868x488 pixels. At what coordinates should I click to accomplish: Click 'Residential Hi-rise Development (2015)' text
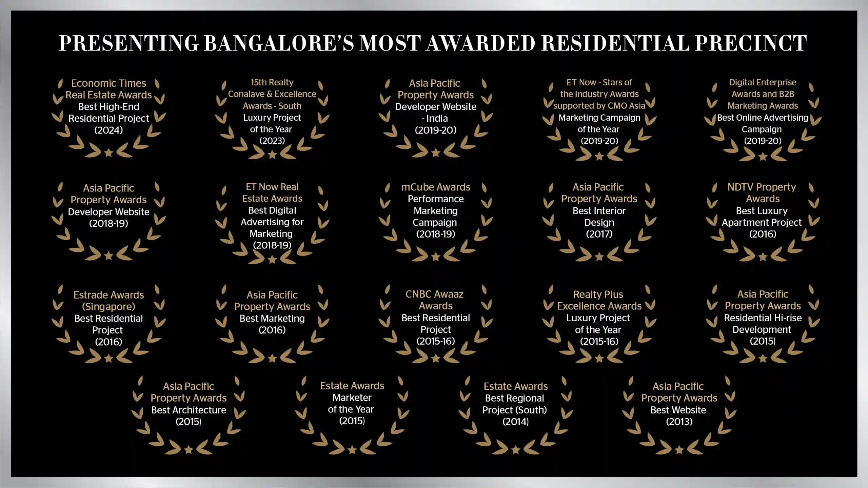coord(763,329)
